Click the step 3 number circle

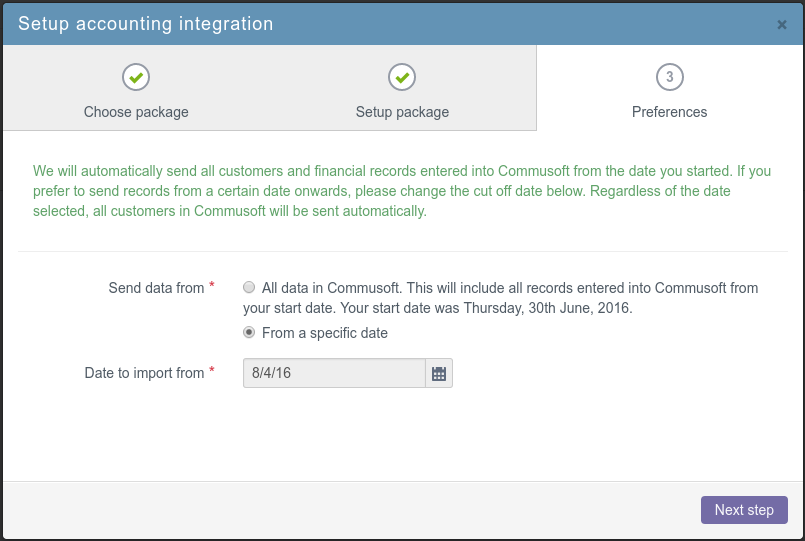pos(669,77)
